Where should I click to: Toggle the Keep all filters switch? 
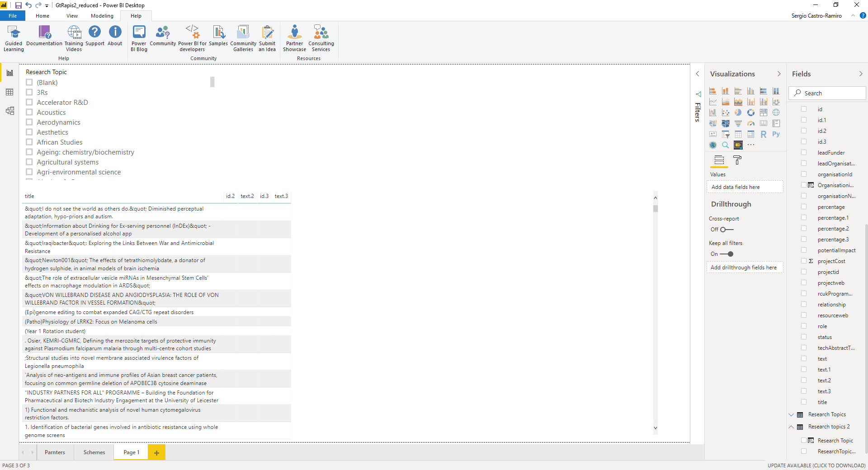(x=726, y=254)
